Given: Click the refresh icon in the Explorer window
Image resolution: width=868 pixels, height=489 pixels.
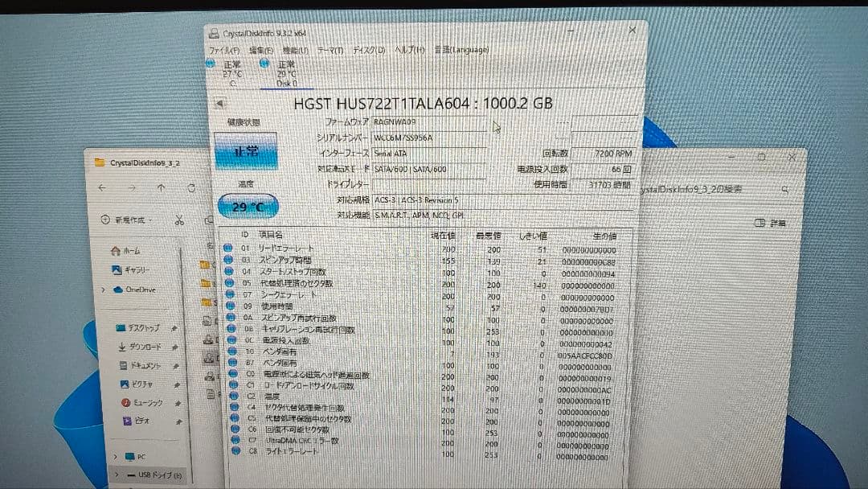Looking at the screenshot, I should [x=191, y=188].
